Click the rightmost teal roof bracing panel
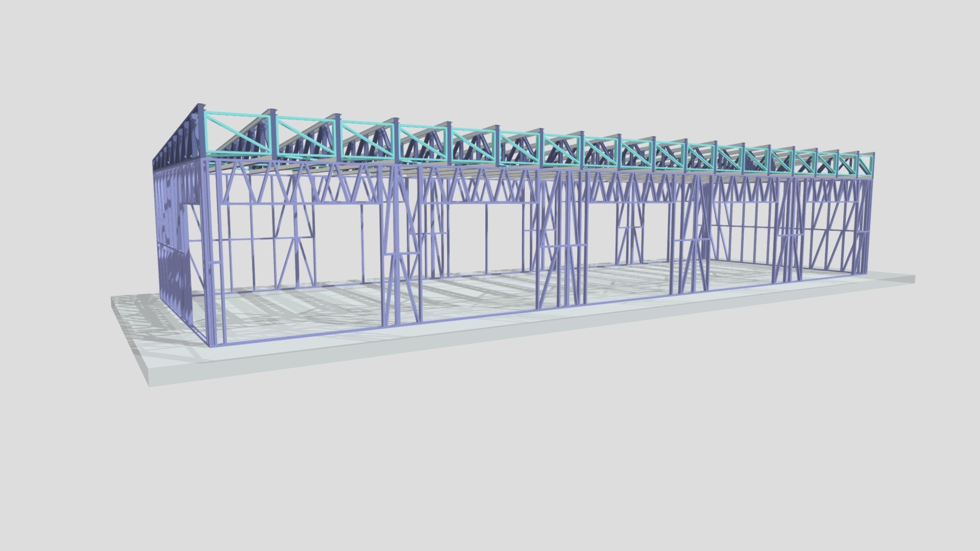 867,165
